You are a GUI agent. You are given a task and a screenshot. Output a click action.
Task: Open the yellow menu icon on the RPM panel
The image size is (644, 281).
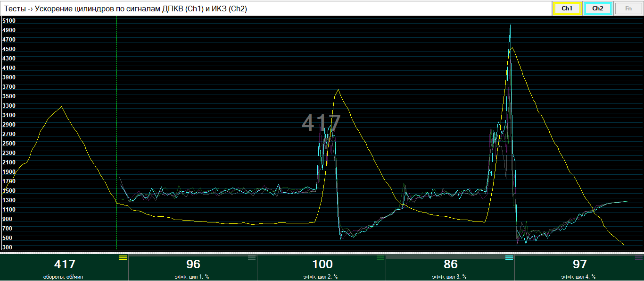click(123, 258)
